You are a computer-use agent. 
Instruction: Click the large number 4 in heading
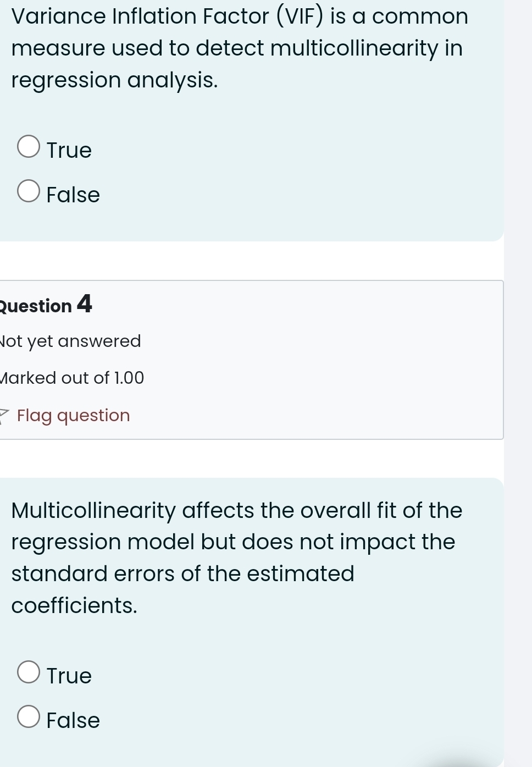pos(84,304)
